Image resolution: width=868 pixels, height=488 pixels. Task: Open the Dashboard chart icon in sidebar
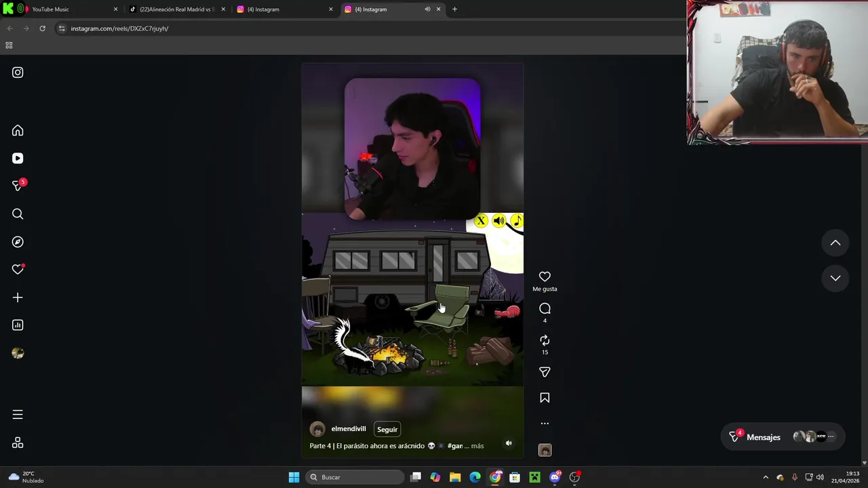point(18,325)
